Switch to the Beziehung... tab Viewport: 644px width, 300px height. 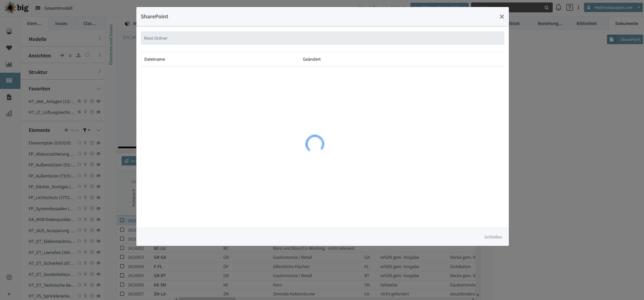(550, 23)
